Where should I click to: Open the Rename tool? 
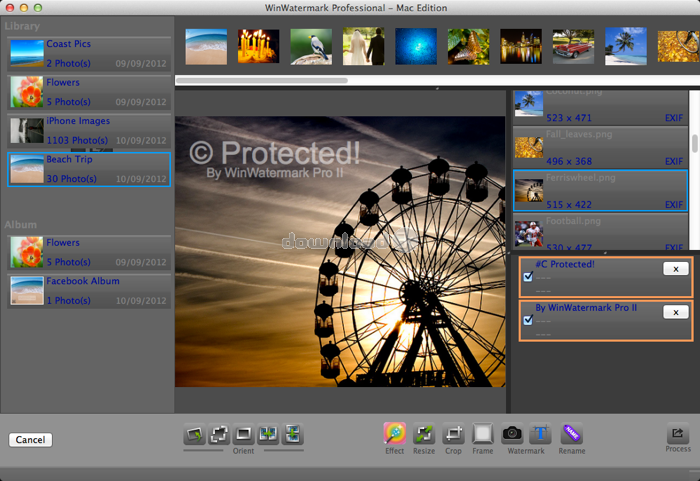coord(571,433)
